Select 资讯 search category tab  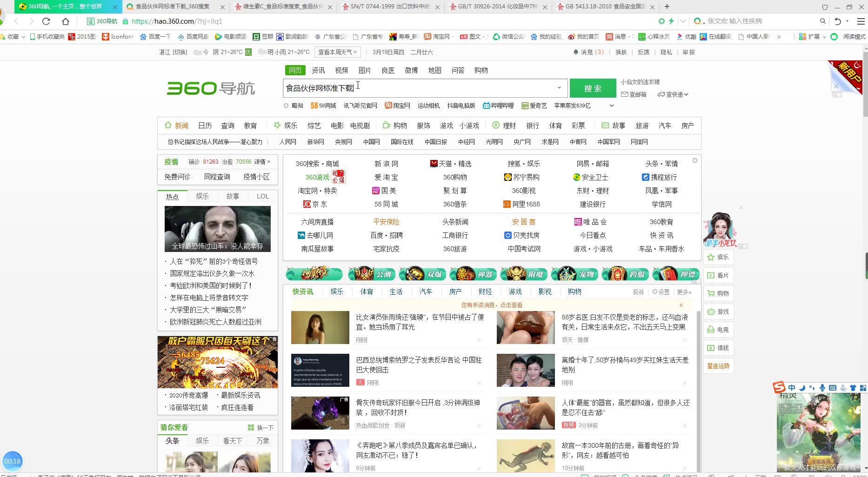coord(318,70)
